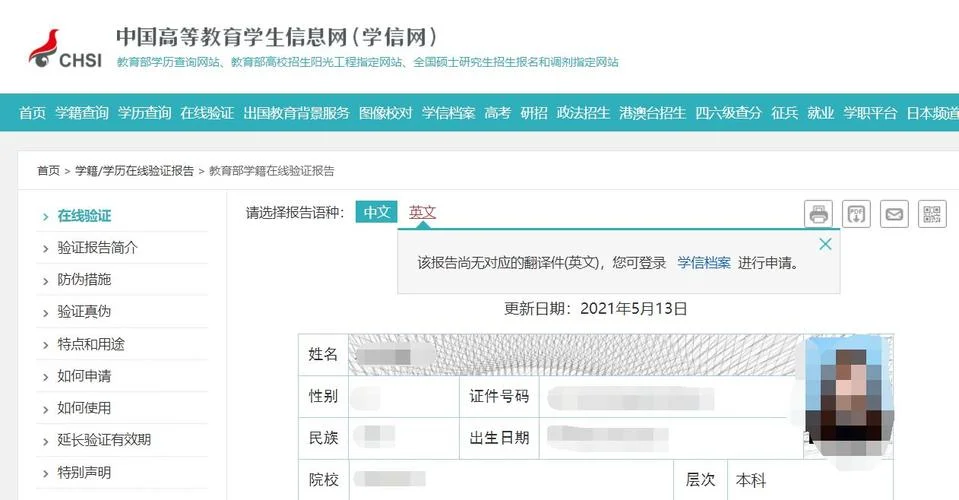
Task: Click chevron beside 如何申请
Action: 45,377
